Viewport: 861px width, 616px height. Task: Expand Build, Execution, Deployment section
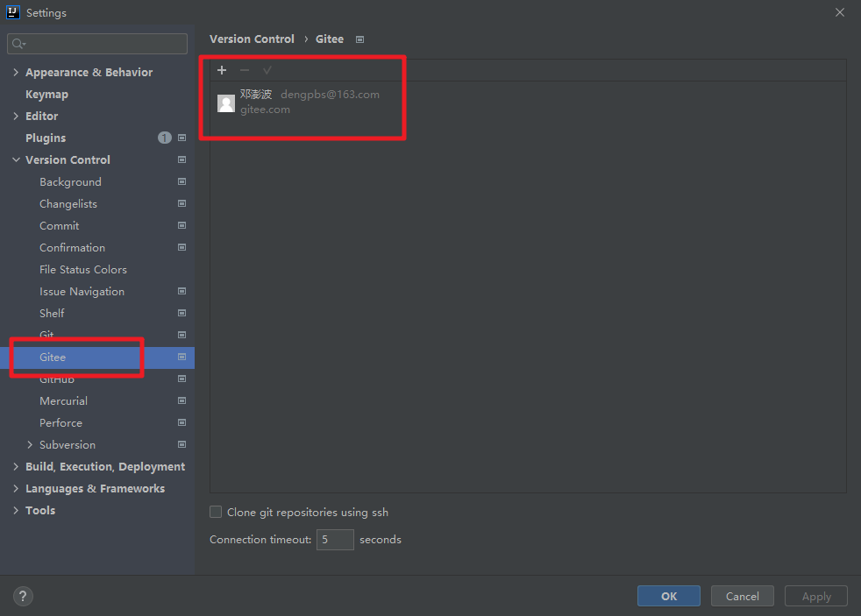tap(16, 467)
